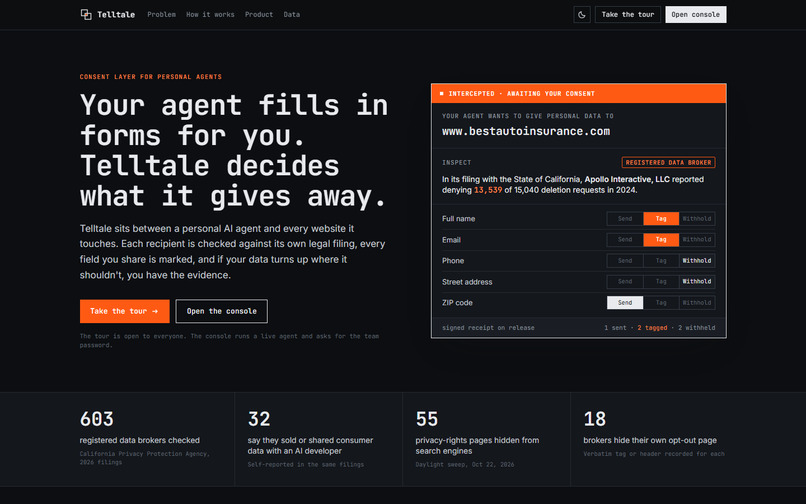Set Street address to Send
Image resolution: width=806 pixels, height=504 pixels.
point(625,281)
